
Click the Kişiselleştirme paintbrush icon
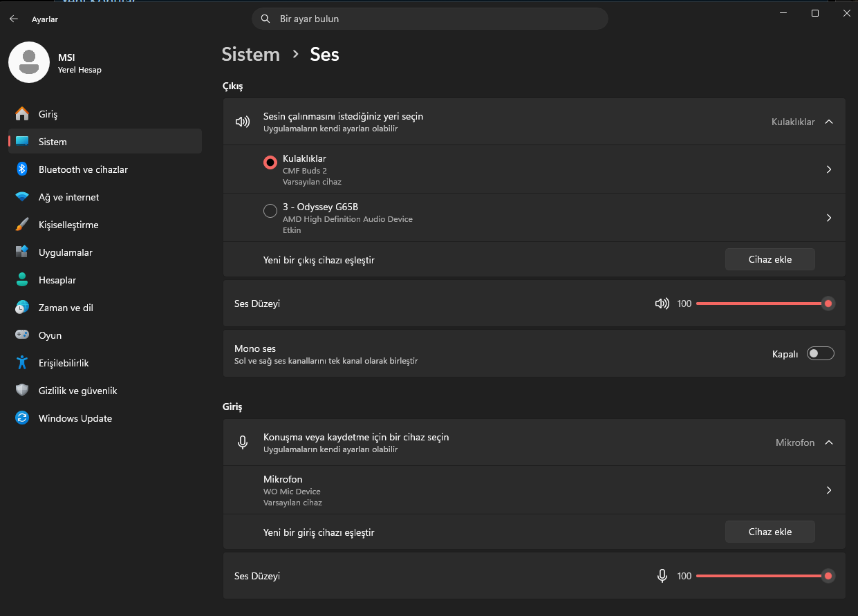(22, 225)
